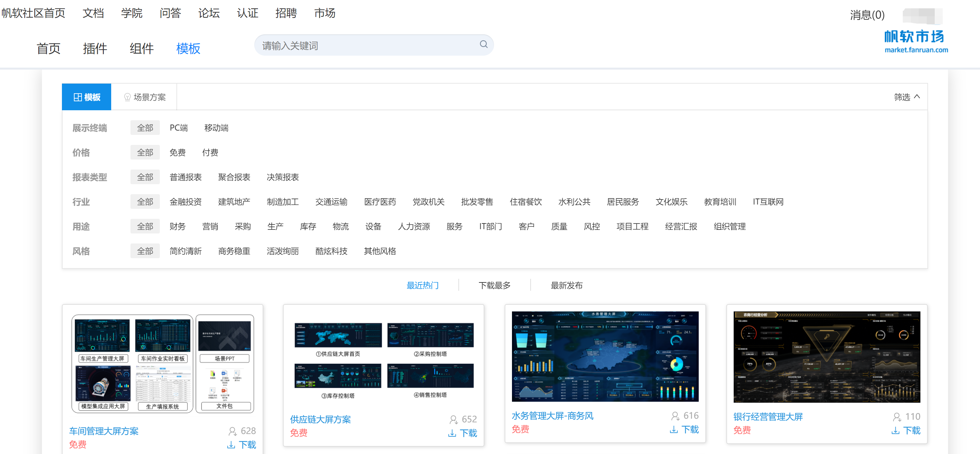Click the lightbulb icon beside 场景方案
The width and height of the screenshot is (980, 454).
coord(127,97)
